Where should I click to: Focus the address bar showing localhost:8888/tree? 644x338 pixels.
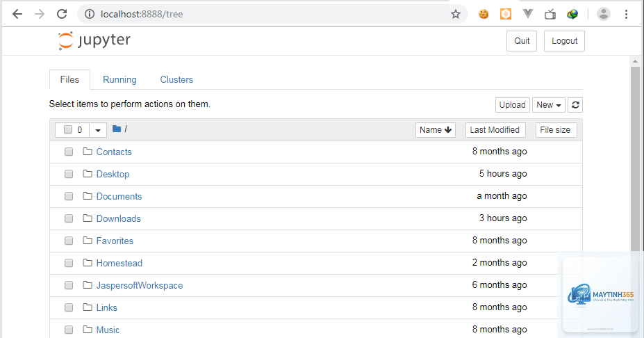coord(271,14)
